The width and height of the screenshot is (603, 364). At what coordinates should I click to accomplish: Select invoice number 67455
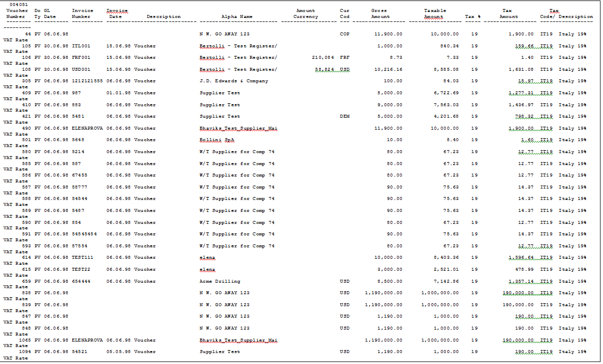(x=79, y=176)
